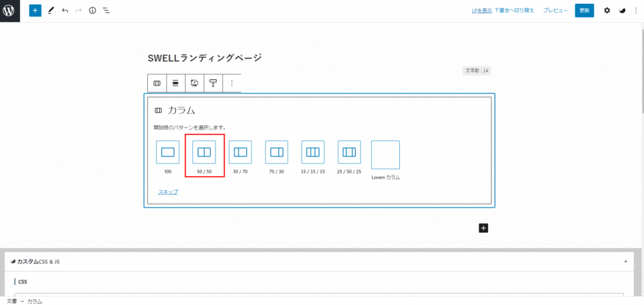Click 下書きへ切り替え button
This screenshot has height=305, width=644.
point(514,11)
